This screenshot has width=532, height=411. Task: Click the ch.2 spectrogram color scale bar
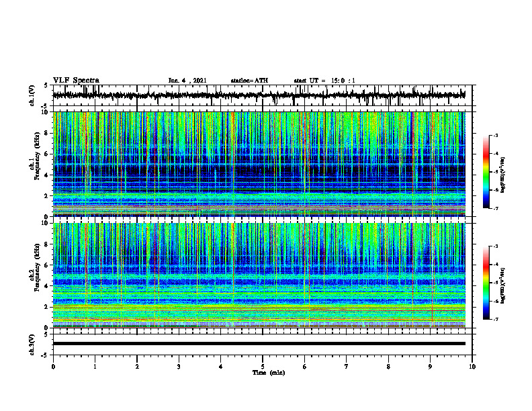pos(486,283)
